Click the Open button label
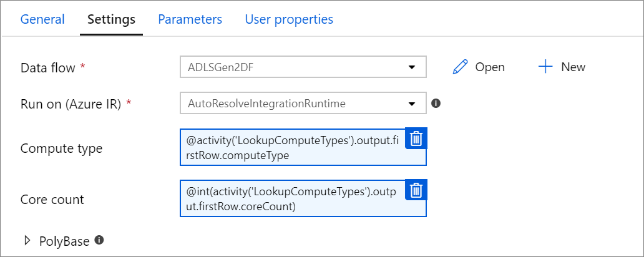644x257 pixels. 490,67
